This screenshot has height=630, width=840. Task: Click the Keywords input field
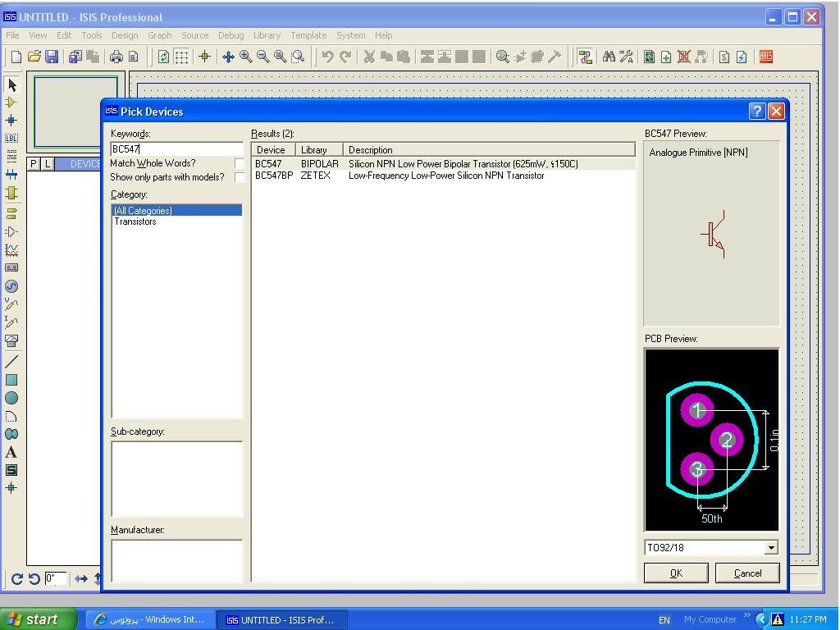point(176,149)
